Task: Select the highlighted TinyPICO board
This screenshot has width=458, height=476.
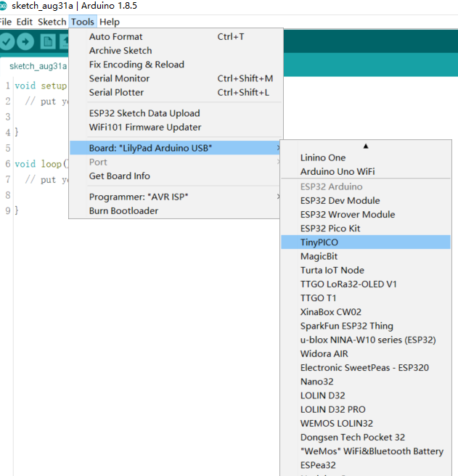Action: [366, 242]
